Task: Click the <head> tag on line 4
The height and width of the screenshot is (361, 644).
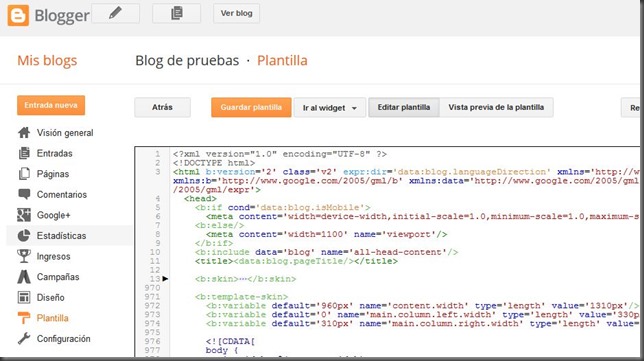Action: (x=200, y=199)
